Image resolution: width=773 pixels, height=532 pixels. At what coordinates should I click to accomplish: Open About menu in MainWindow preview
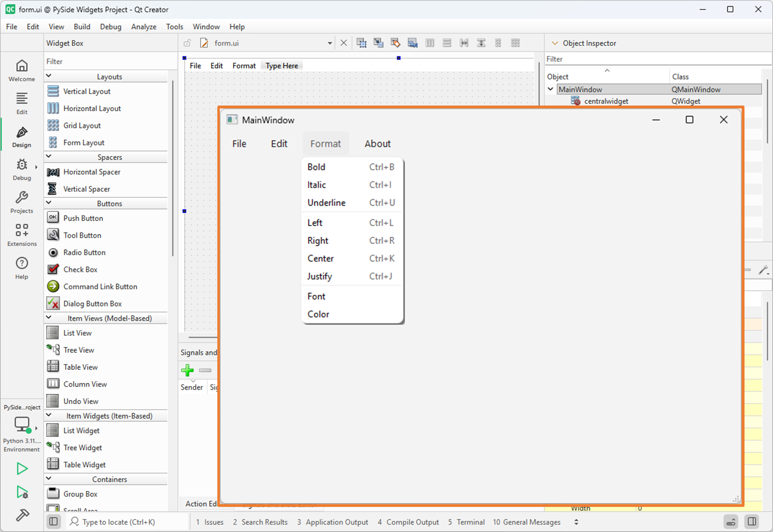pos(378,144)
